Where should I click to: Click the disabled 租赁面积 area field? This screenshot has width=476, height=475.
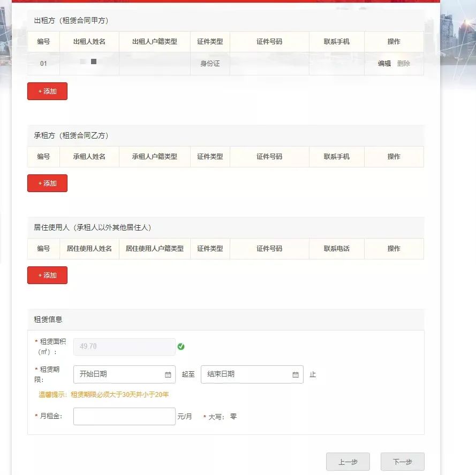[124, 347]
